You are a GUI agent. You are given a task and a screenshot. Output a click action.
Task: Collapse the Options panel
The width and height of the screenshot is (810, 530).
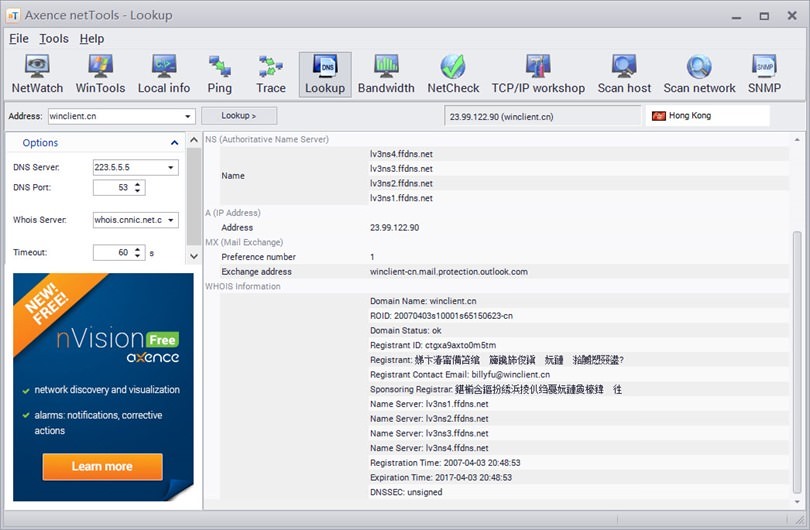tap(40, 143)
